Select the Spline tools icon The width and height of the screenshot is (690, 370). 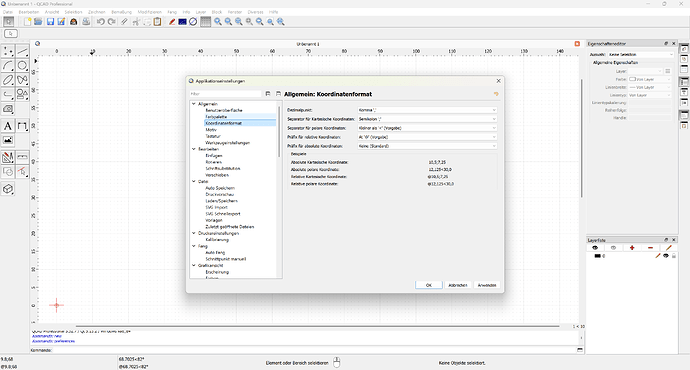pyautogui.click(x=22, y=80)
